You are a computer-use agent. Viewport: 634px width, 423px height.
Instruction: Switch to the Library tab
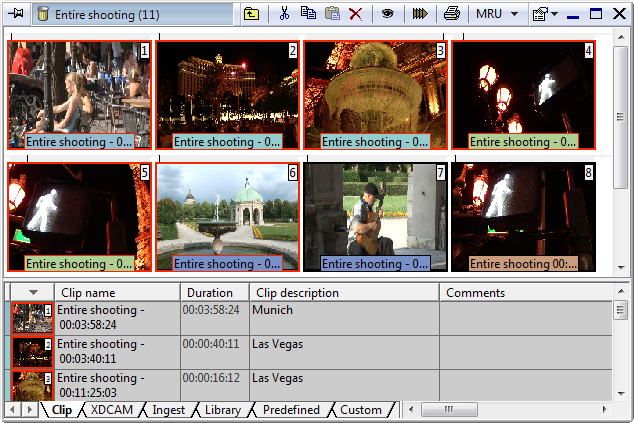click(x=223, y=410)
